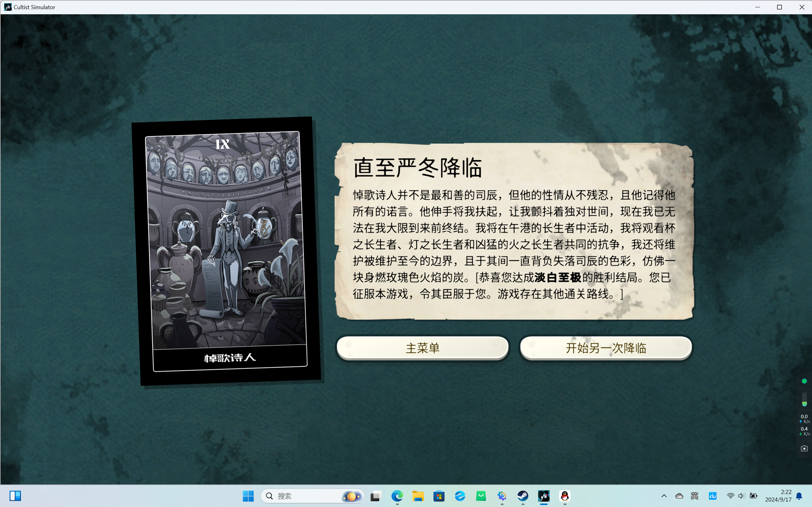Screen dimensions: 812x507
Task: Open the blue gear app icon on taskbar
Action: 502,496
